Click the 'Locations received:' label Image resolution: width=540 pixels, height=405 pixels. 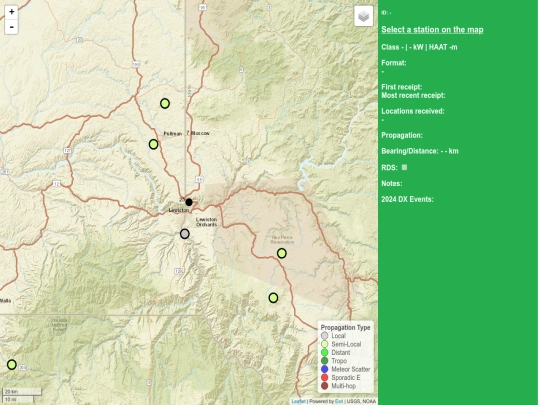coord(413,111)
